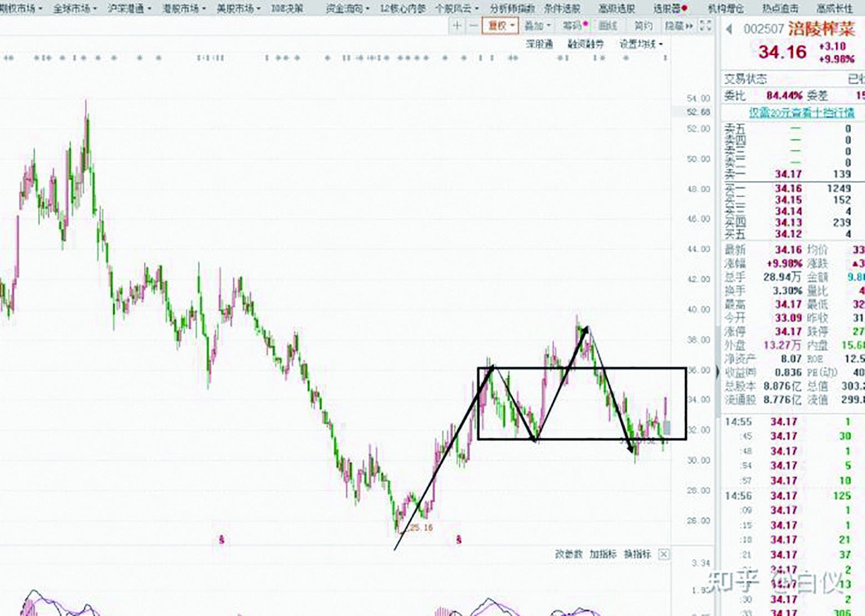The height and width of the screenshot is (616, 865).
Task: Toggle 简约 simple view mode
Action: [x=643, y=26]
